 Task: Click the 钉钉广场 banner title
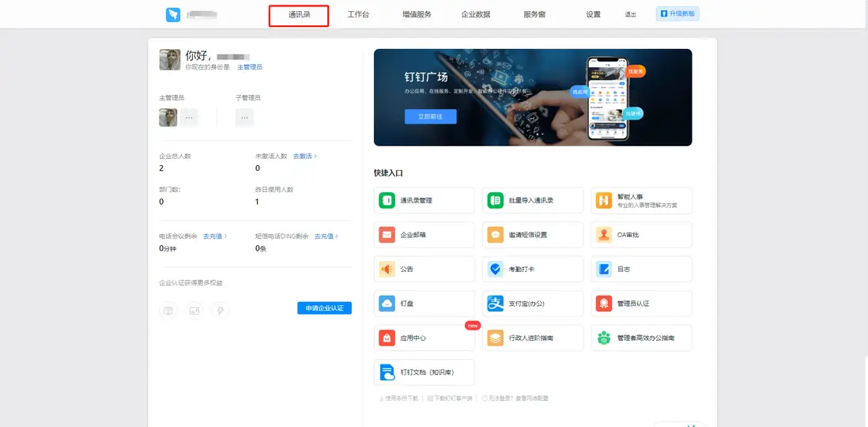tap(426, 77)
